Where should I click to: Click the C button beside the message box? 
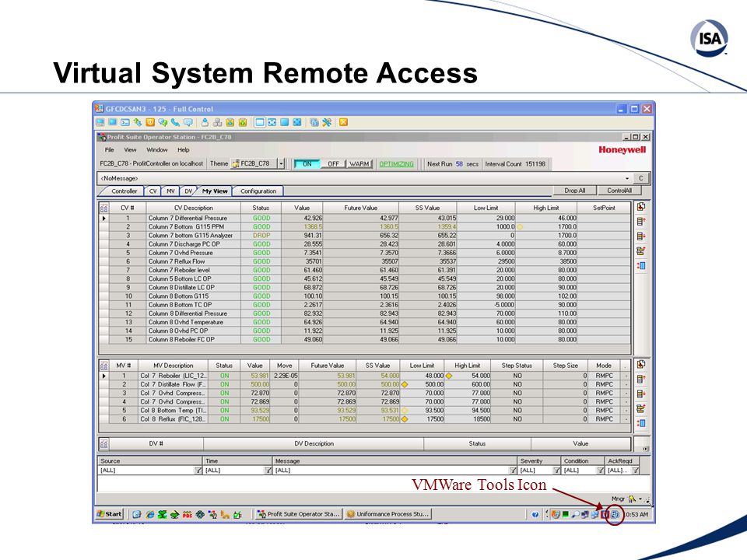point(640,178)
